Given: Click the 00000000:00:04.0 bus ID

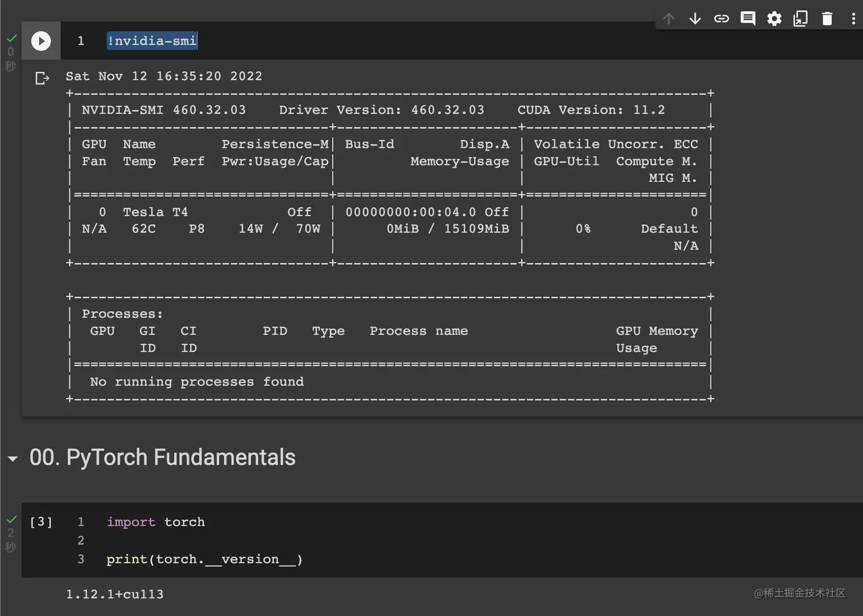Looking at the screenshot, I should 410,212.
